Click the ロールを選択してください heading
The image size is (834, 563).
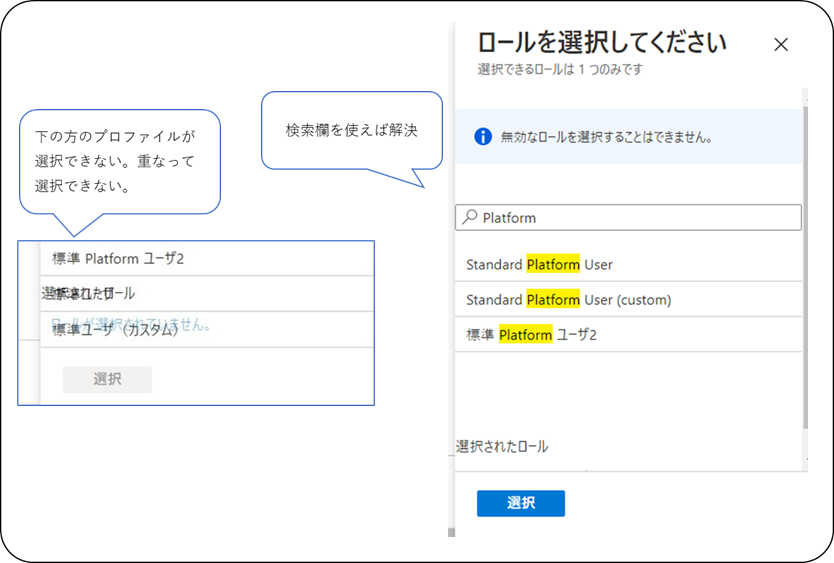602,43
